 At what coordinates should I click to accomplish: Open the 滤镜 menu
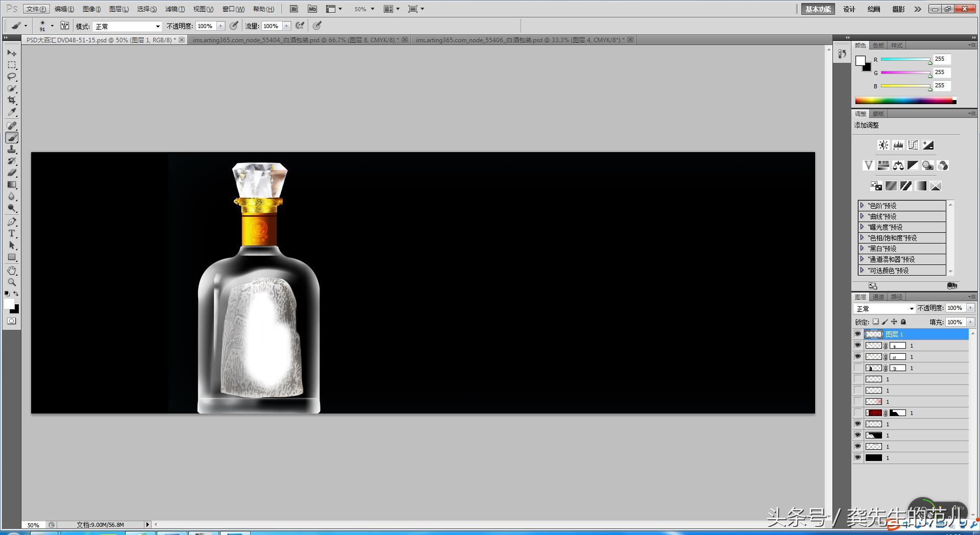pos(175,9)
